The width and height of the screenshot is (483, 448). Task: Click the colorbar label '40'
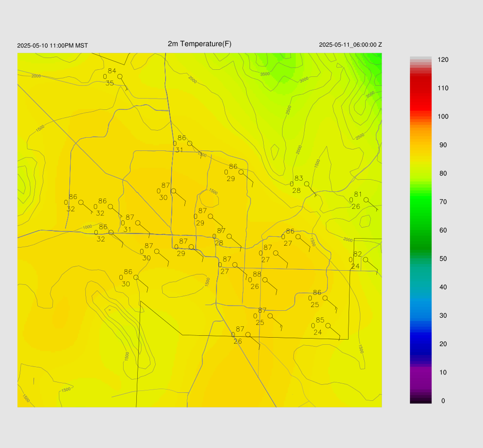pyautogui.click(x=443, y=287)
